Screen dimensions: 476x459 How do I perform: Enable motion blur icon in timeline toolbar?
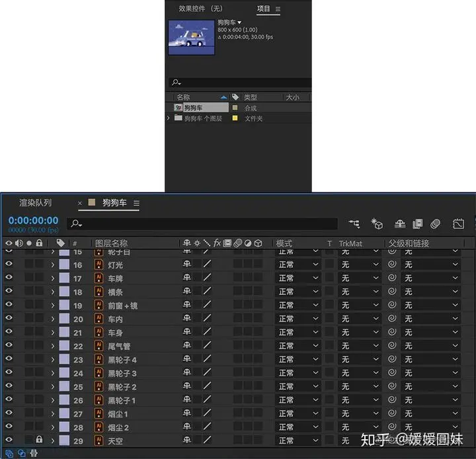pos(435,224)
